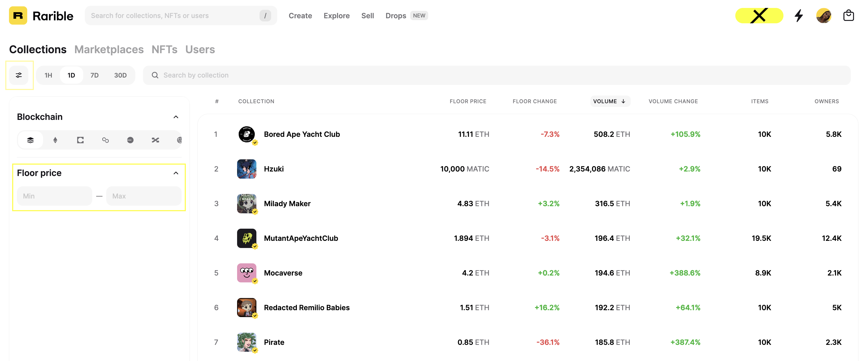868x361 pixels.
Task: Filter by Immutable X blockchain icon
Action: 155,140
